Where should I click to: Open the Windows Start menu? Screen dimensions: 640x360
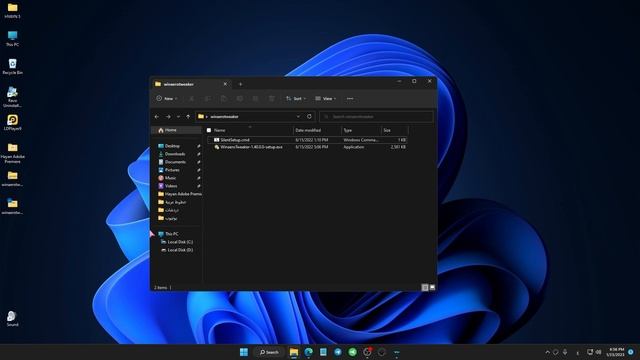pos(244,352)
